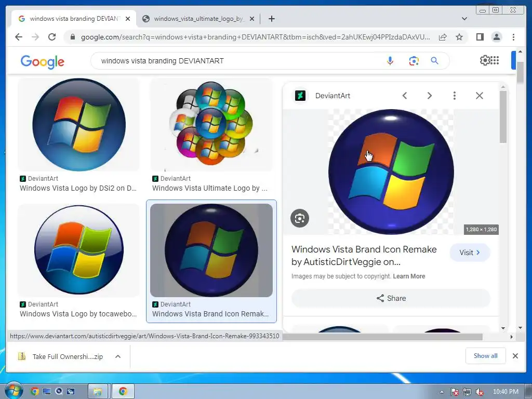532x399 pixels.
Task: Click the blue magnifier search icon
Action: click(x=435, y=61)
